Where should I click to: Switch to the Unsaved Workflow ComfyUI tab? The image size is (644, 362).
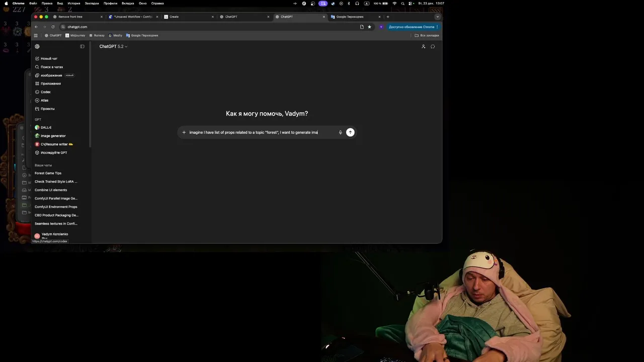point(133,17)
